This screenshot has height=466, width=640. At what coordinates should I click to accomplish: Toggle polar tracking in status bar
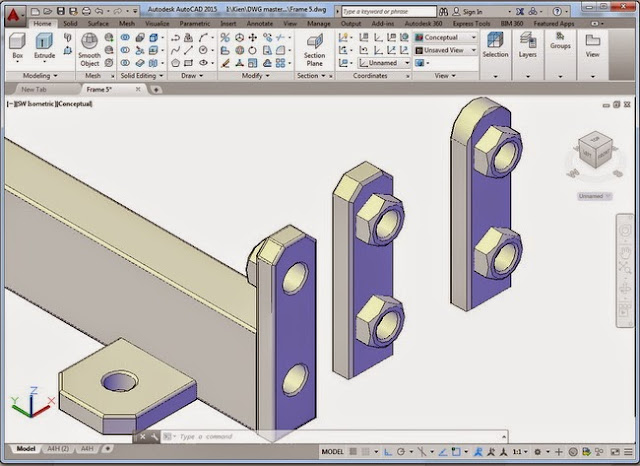(401, 452)
